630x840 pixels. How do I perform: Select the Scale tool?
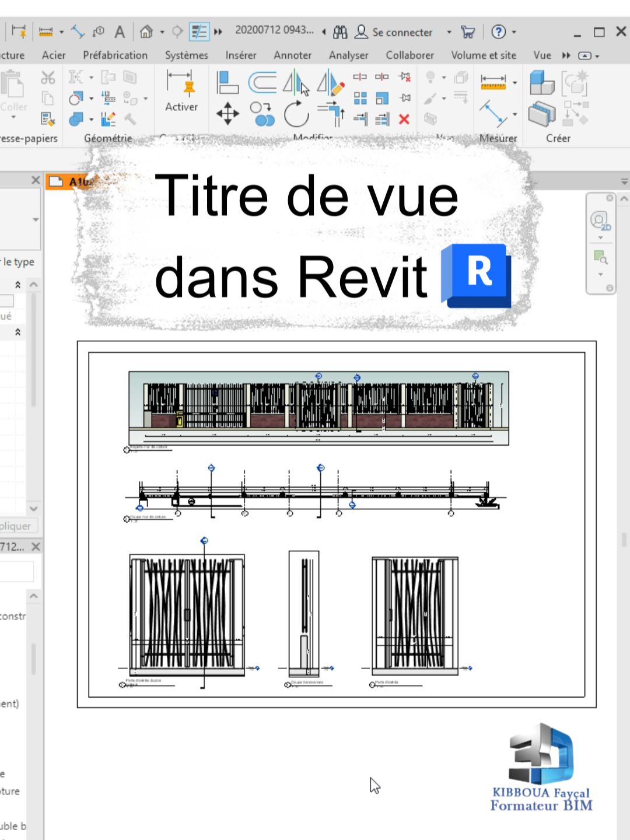(x=381, y=98)
